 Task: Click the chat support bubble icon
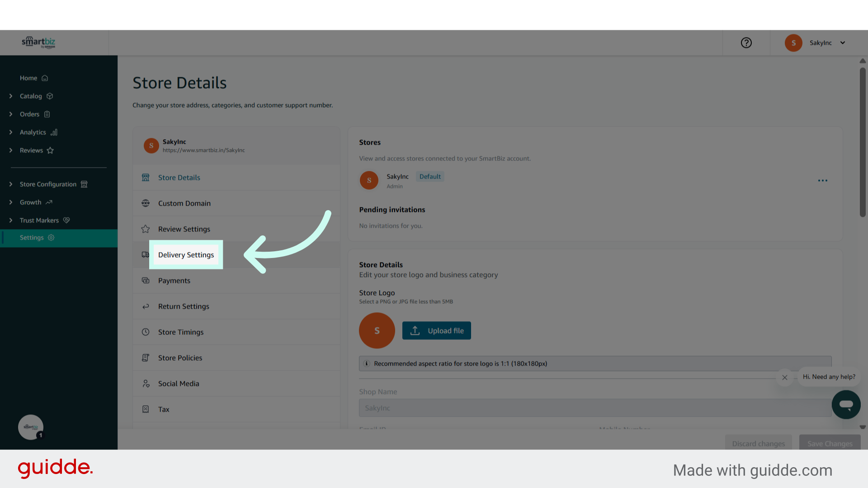(x=846, y=404)
